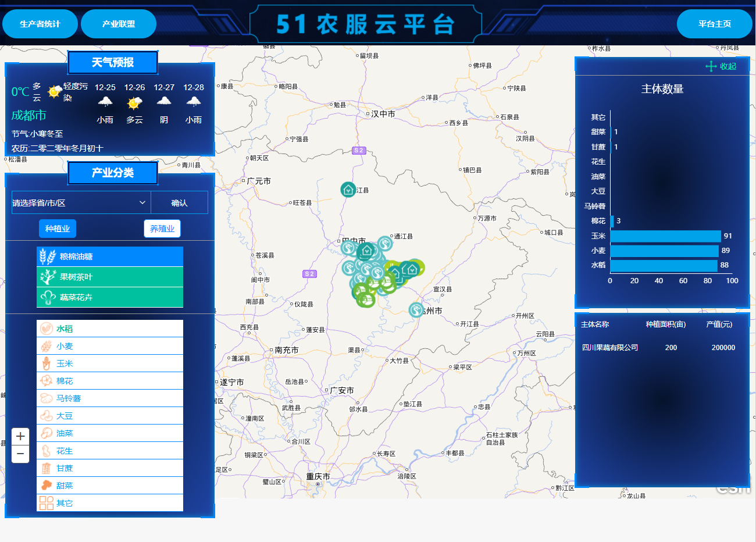Collapse the panel with 收起 icon
Viewport: 756px width, 542px height.
click(721, 66)
